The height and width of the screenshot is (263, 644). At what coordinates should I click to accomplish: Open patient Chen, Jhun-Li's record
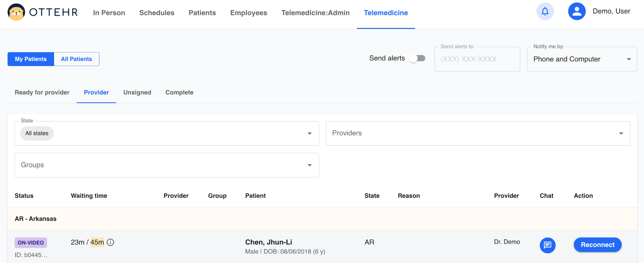coord(269,242)
